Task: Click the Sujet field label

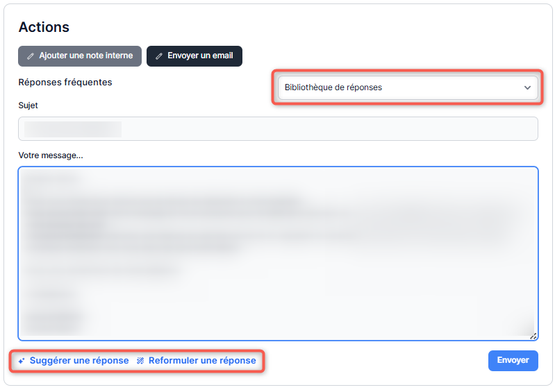Action: [x=28, y=105]
